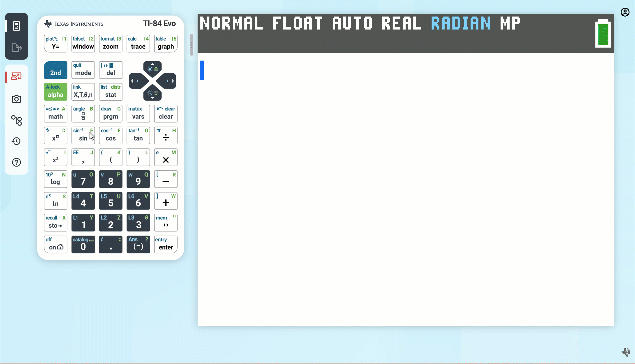
Task: Click the right parenthesis key
Action: click(138, 157)
